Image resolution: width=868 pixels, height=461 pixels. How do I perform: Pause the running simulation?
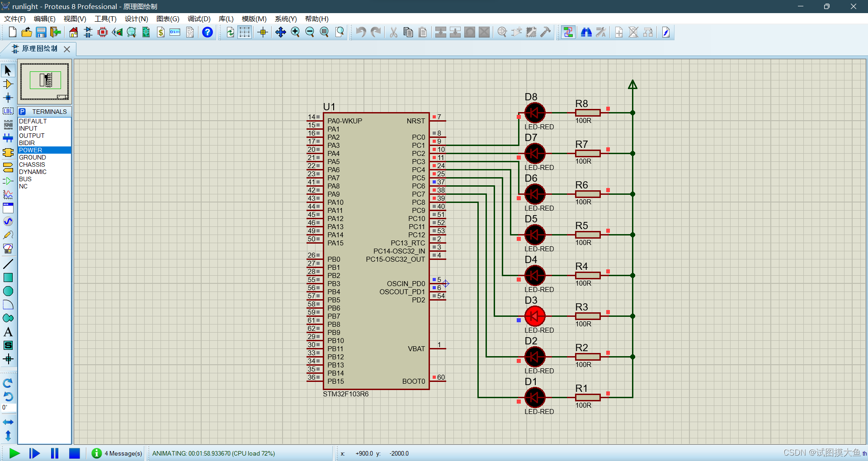[x=54, y=453]
